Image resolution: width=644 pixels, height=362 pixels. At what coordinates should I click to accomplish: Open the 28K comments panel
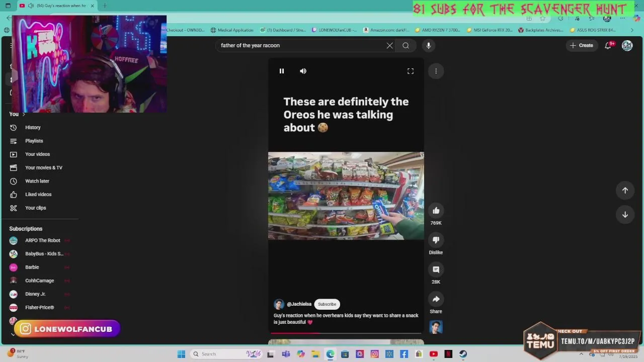tap(436, 269)
